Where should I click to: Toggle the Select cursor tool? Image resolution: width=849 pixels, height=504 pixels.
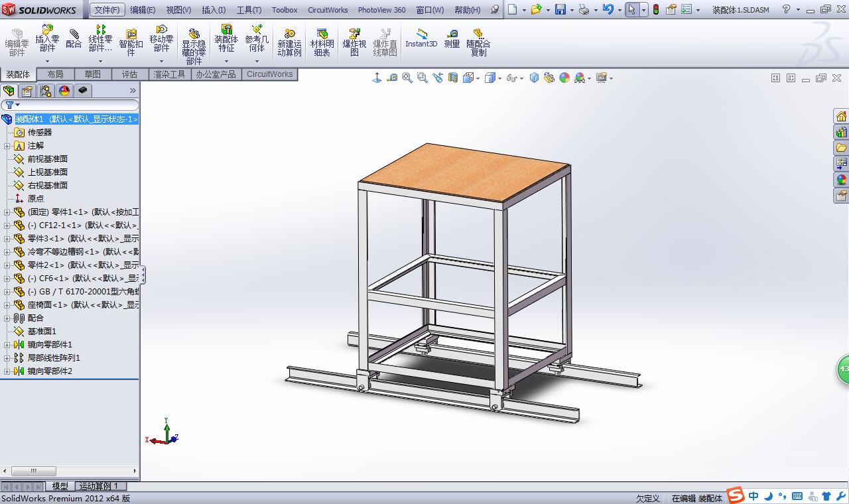(x=631, y=9)
